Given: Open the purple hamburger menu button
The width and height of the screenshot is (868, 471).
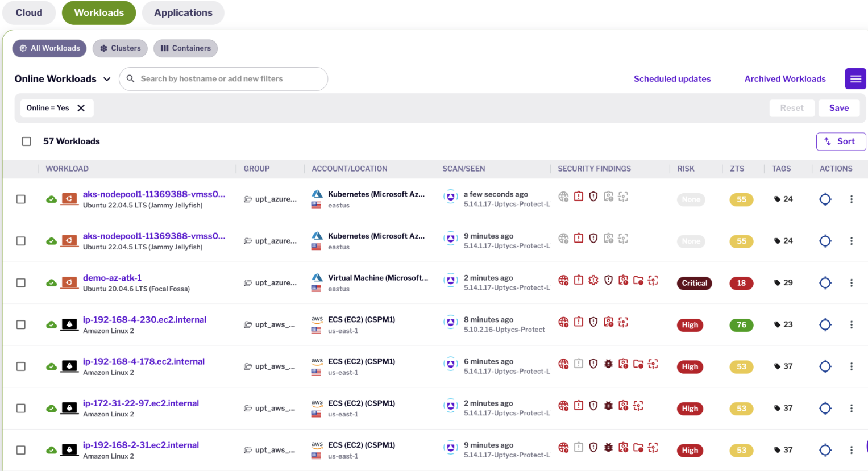Looking at the screenshot, I should tap(855, 79).
